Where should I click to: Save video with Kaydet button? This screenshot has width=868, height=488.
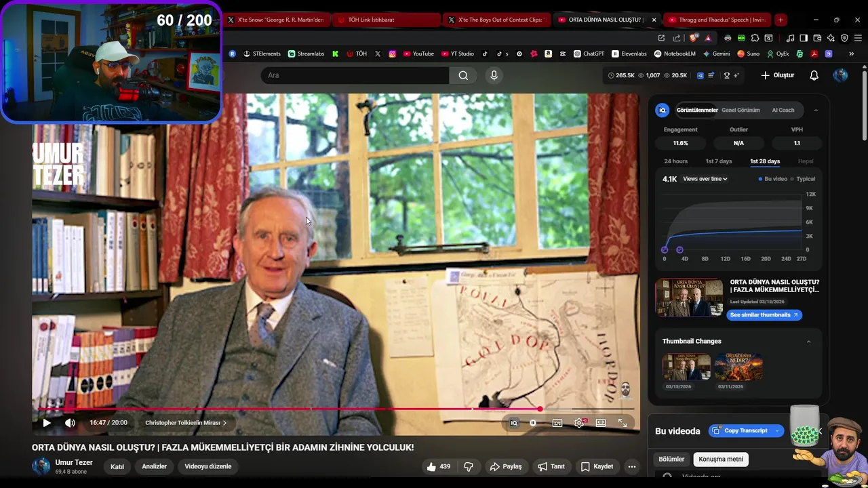pyautogui.click(x=597, y=466)
